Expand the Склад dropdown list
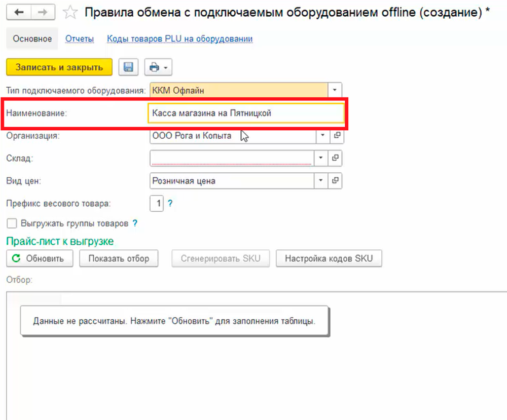This screenshot has width=507, height=420. tap(320, 158)
